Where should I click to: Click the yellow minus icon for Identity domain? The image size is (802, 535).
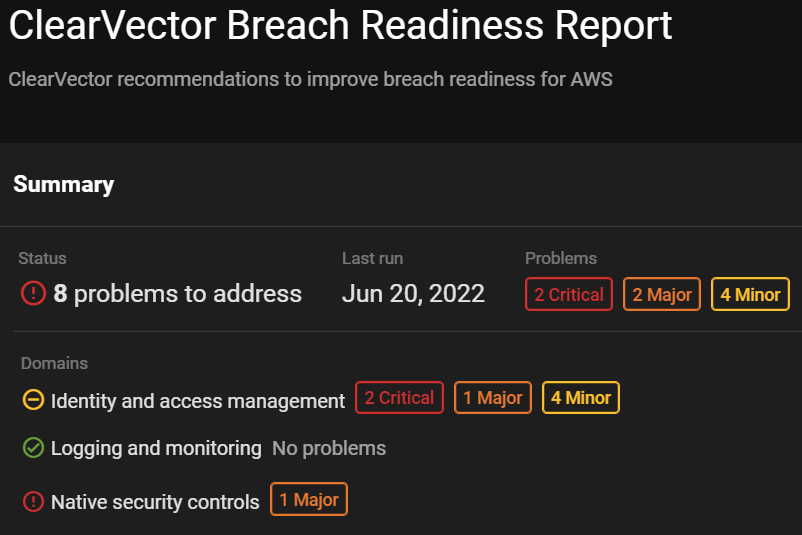tap(33, 400)
